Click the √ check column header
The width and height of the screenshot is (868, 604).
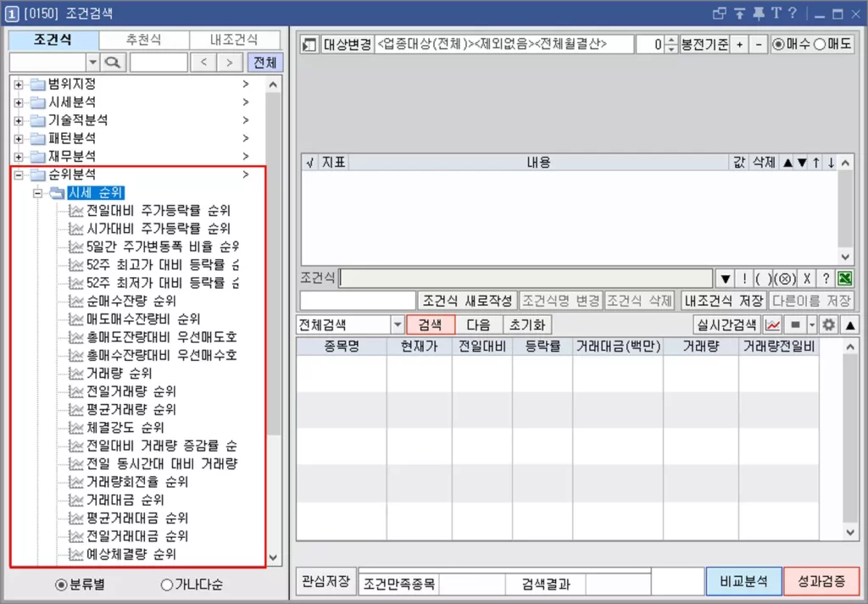pyautogui.click(x=309, y=163)
